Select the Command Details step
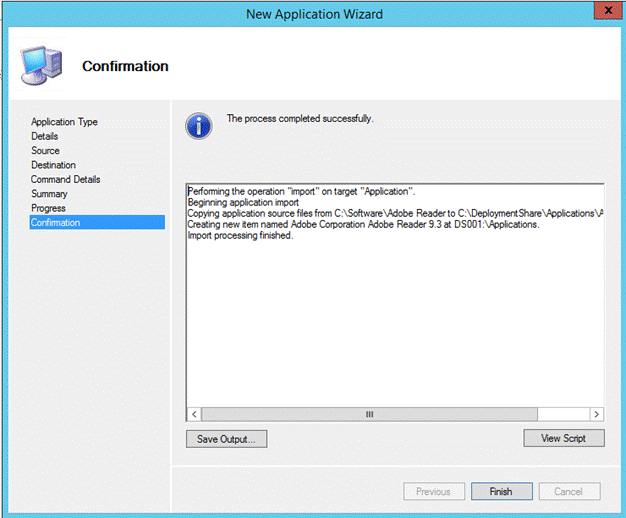Viewport: 626px width, 518px height. (65, 180)
